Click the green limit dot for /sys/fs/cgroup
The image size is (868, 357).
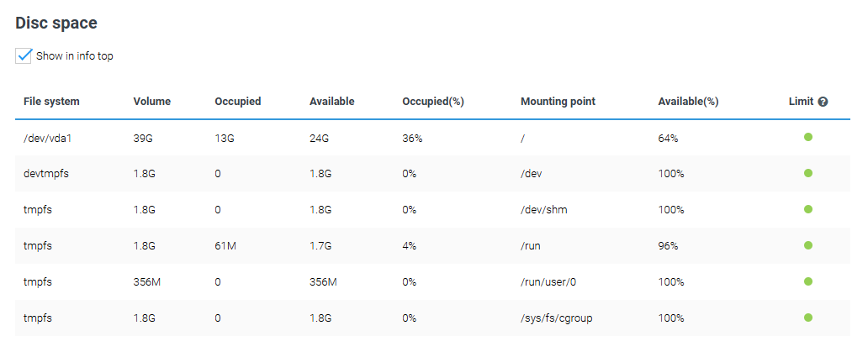808,318
